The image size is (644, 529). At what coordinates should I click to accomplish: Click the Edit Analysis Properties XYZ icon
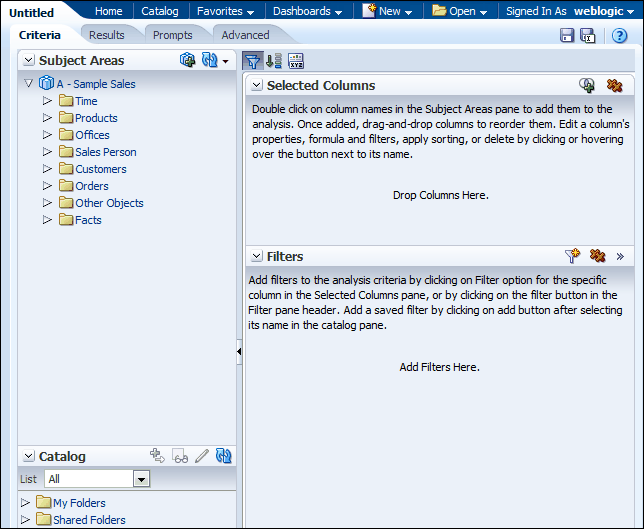pyautogui.click(x=296, y=61)
